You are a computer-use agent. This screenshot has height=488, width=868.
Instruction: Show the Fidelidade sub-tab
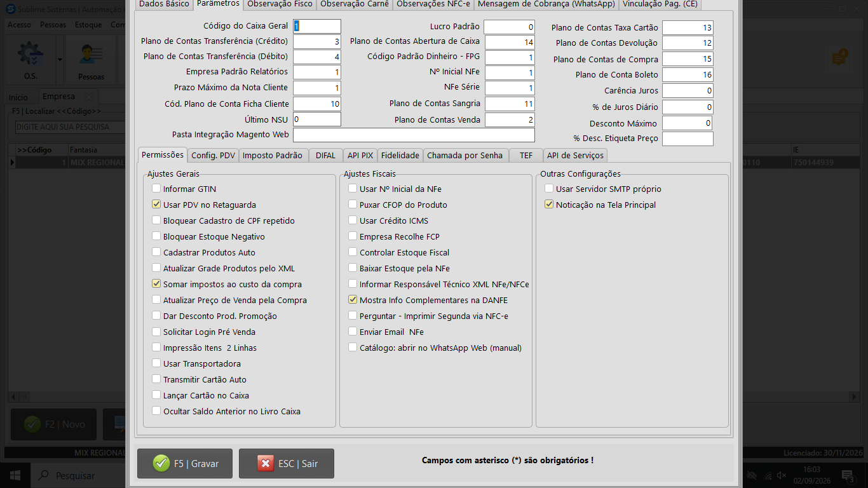400,156
